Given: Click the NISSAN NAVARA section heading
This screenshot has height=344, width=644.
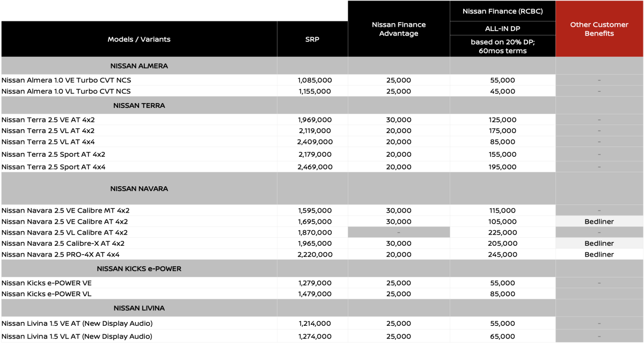Looking at the screenshot, I should click(x=139, y=189).
